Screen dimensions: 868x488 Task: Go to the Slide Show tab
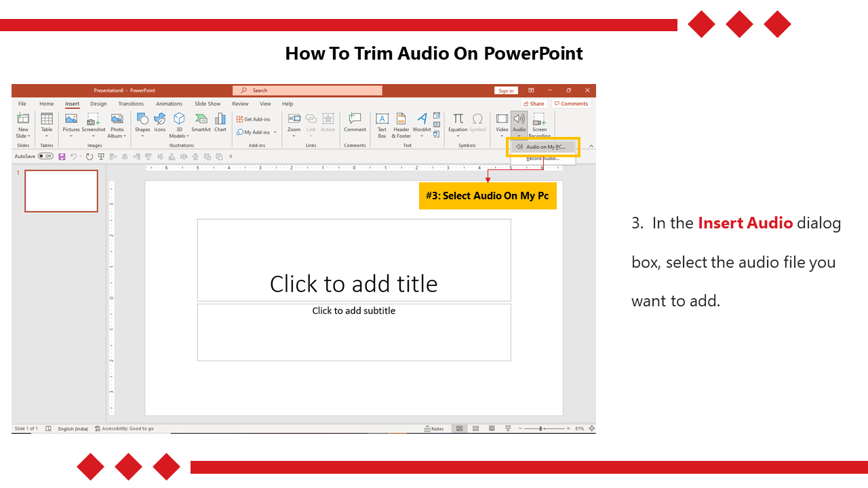(x=208, y=104)
